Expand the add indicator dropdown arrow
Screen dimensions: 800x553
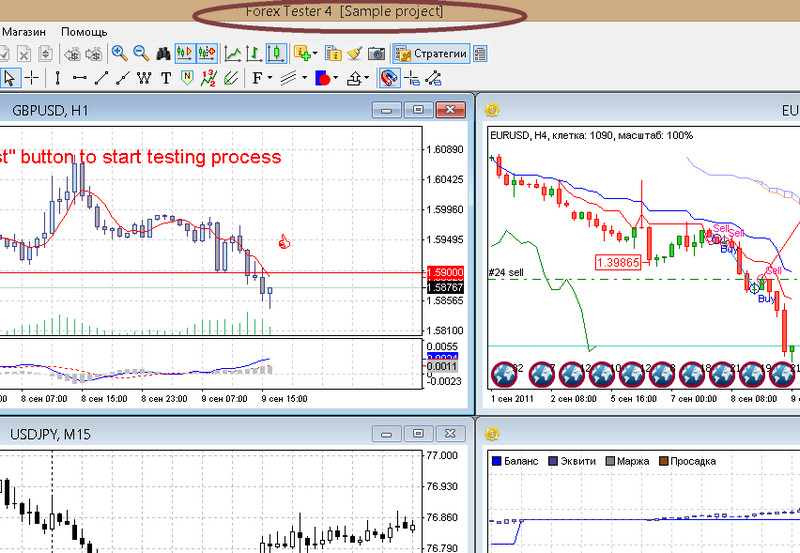tap(315, 53)
